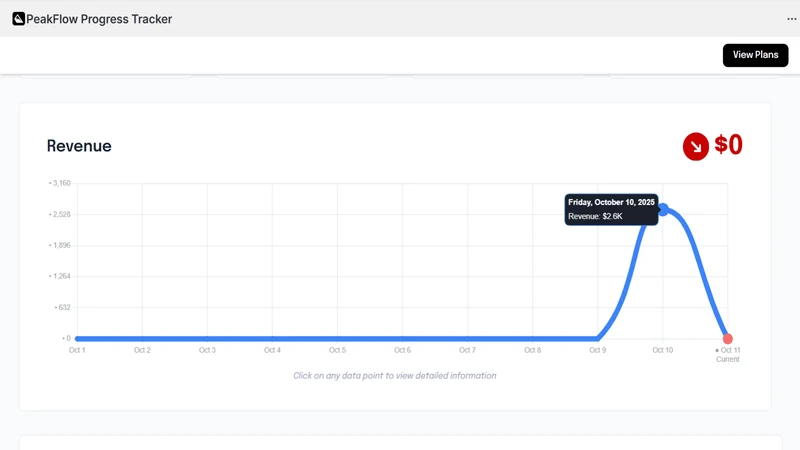Click the Oct 8 axis label

click(533, 350)
